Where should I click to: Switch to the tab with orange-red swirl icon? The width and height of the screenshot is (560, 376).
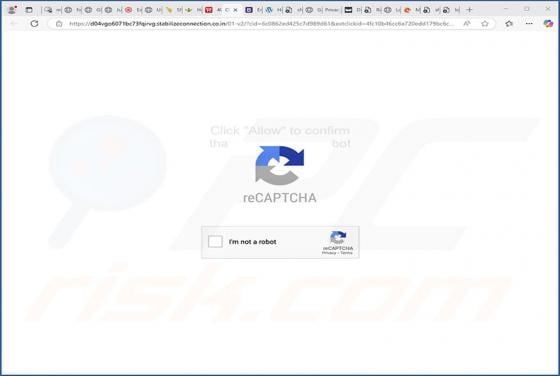tap(407, 10)
